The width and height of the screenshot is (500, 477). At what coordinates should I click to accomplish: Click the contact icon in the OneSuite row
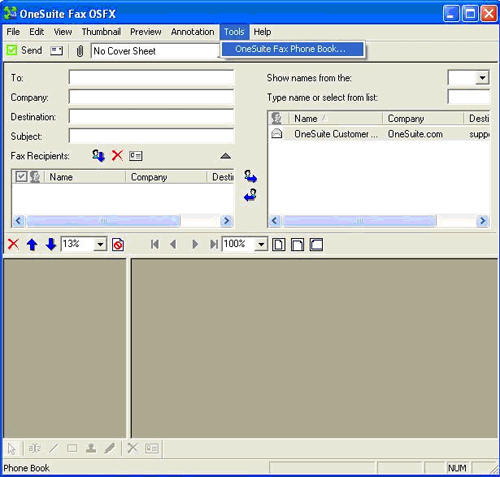pos(277,134)
